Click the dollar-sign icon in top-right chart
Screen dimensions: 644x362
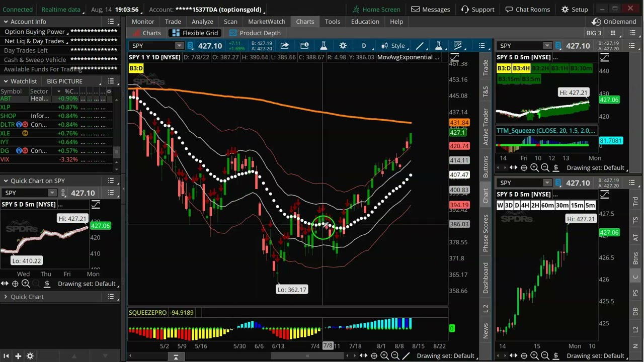556,168
